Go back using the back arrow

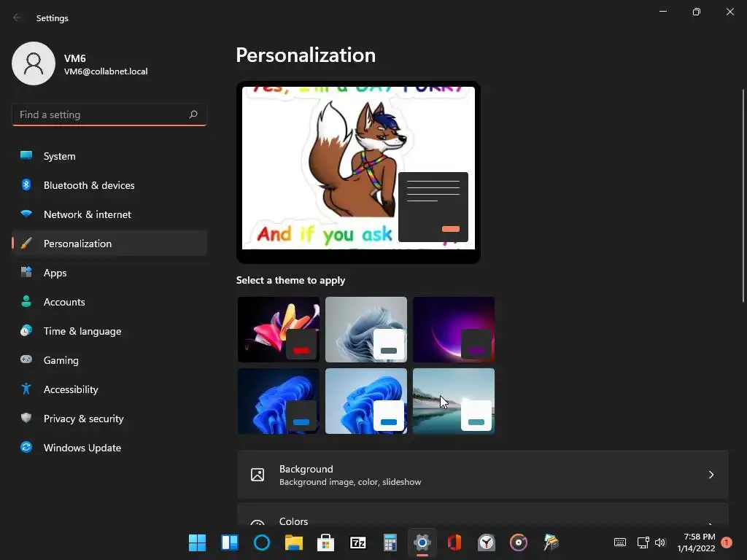(x=18, y=17)
